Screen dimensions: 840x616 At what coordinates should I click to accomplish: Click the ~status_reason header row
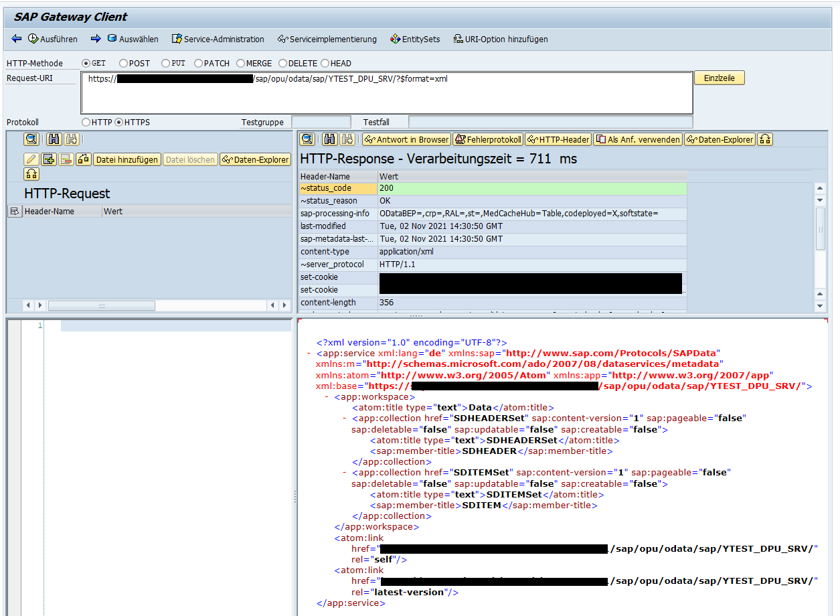(493, 201)
